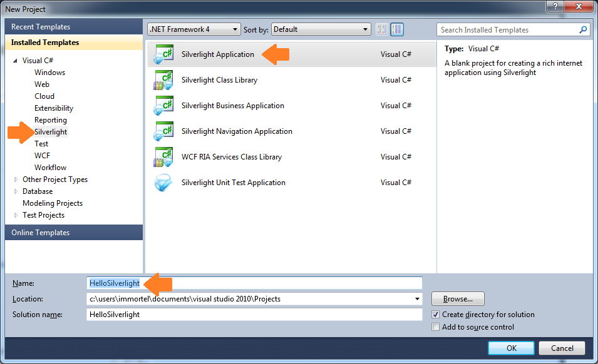The width and height of the screenshot is (598, 364).
Task: Click the Solution name input field
Action: 254,315
